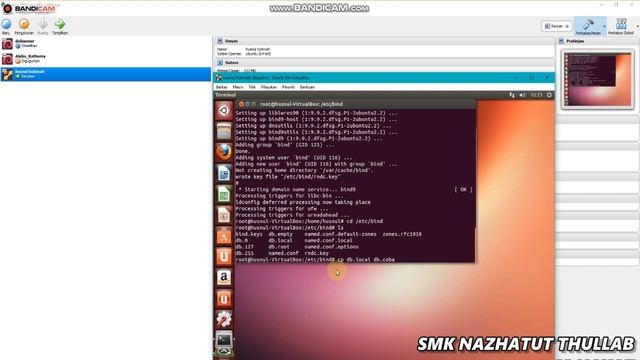Minimize the Husnul VM VirtualBox window
This screenshot has height=360, width=640.
pyautogui.click(x=517, y=78)
